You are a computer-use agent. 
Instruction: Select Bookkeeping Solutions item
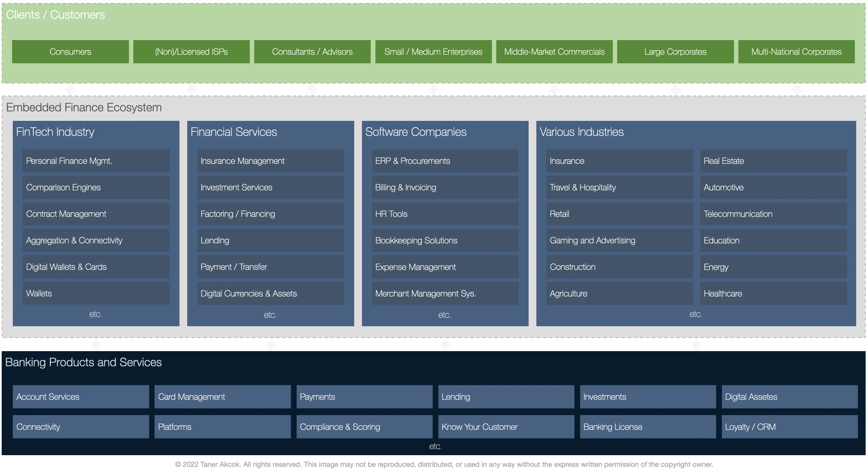tap(445, 241)
